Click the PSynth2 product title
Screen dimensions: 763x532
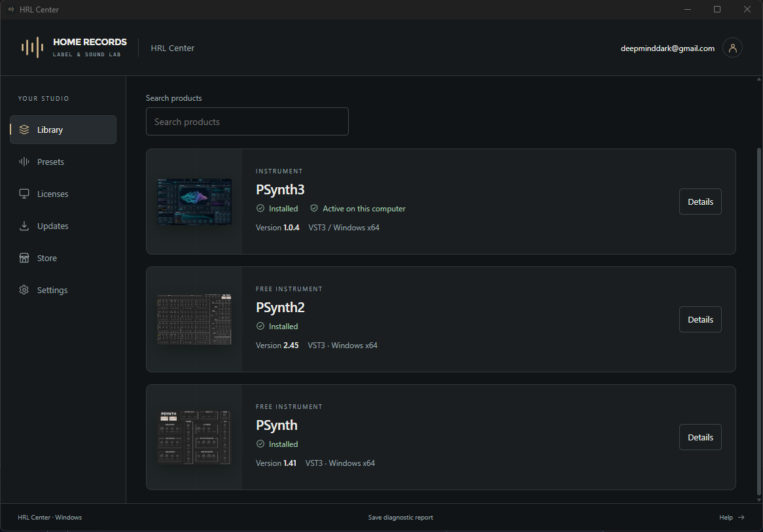[x=280, y=307]
